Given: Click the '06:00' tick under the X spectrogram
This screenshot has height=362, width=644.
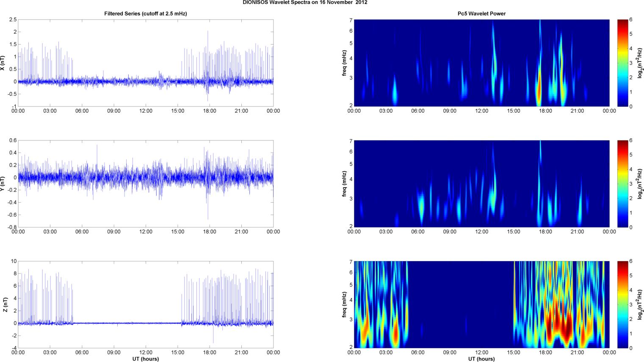Looking at the screenshot, I should 418,111.
